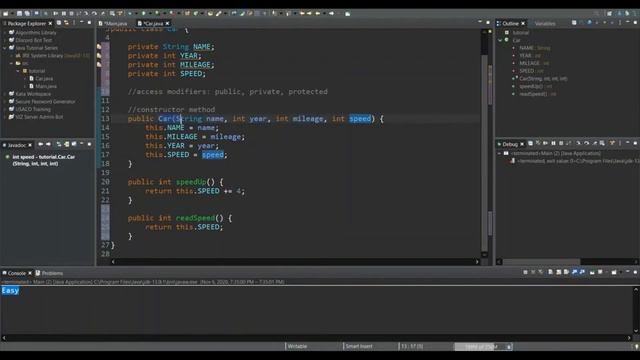
Task: Expand Car.java in Package Explorer
Action: 25,78
